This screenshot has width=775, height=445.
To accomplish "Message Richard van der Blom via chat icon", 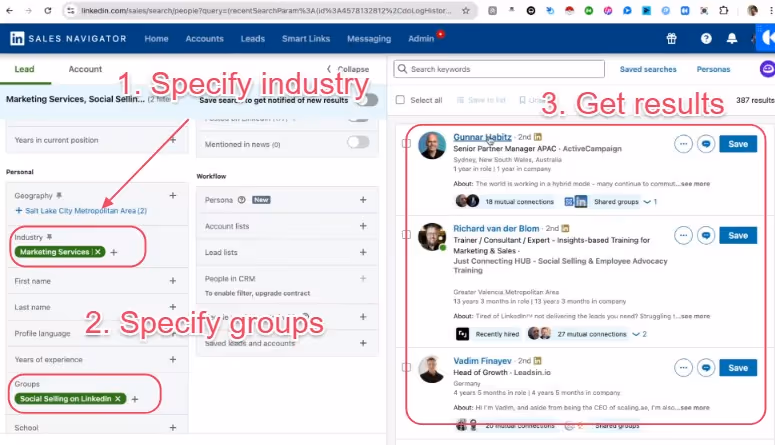I will coord(706,235).
